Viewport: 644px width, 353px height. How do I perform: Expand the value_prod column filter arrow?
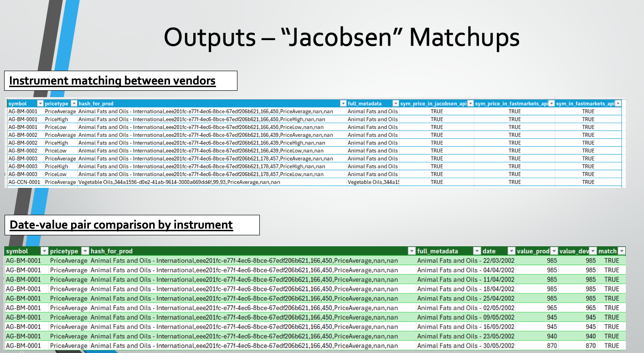554,251
